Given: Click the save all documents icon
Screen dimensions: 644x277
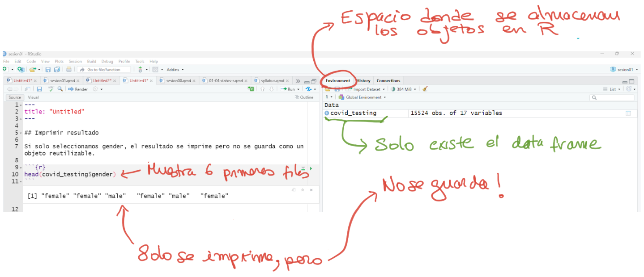Looking at the screenshot, I should [57, 70].
